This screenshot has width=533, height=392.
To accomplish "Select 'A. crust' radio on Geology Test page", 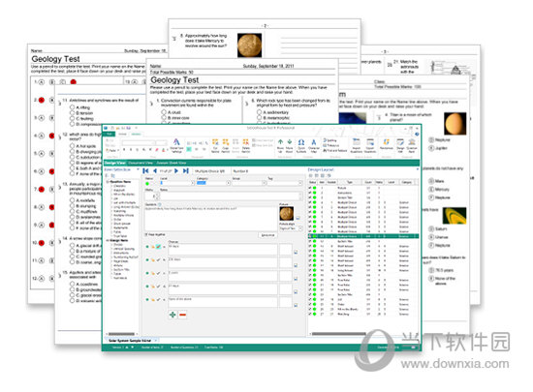I will 164,112.
